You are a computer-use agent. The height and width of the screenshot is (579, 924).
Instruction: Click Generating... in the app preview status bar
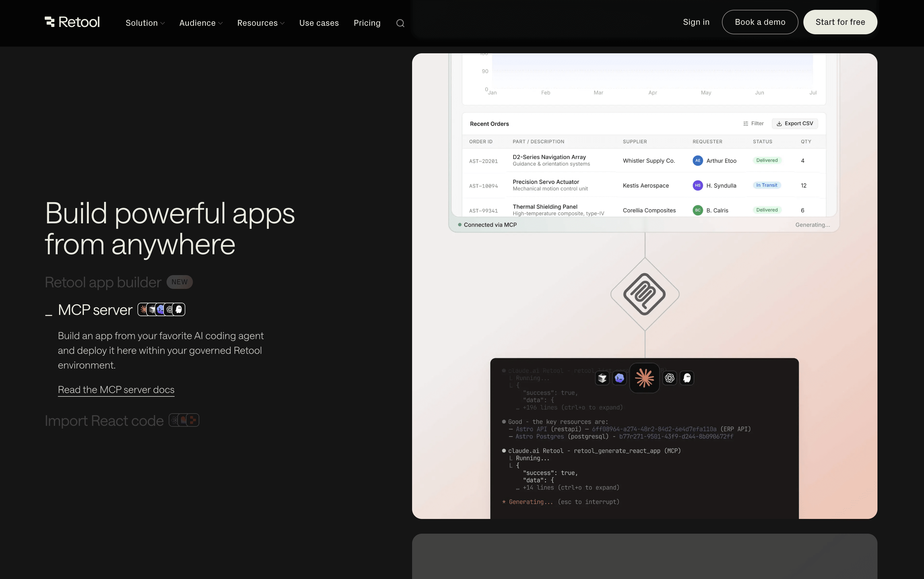812,225
